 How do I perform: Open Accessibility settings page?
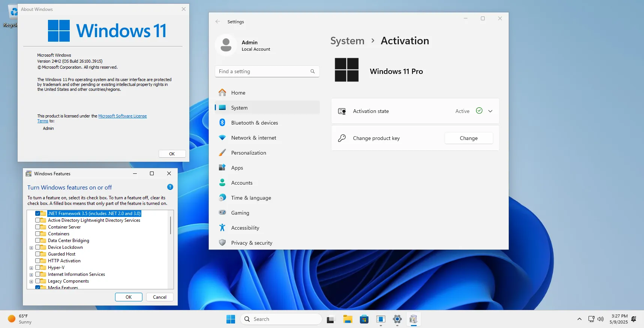[267, 228]
